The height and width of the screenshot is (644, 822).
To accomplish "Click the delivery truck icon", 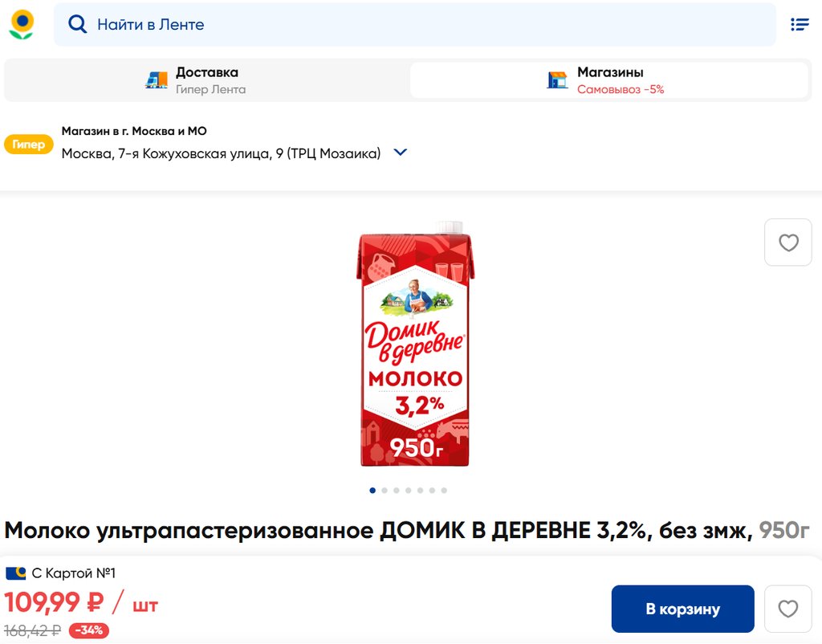I will [x=157, y=79].
